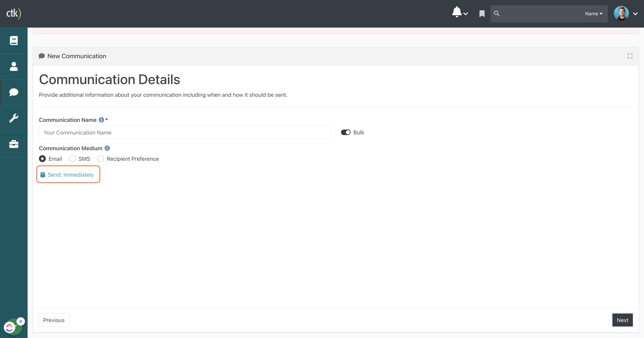Click the New Communication panel title
The height and width of the screenshot is (338, 644).
(77, 56)
